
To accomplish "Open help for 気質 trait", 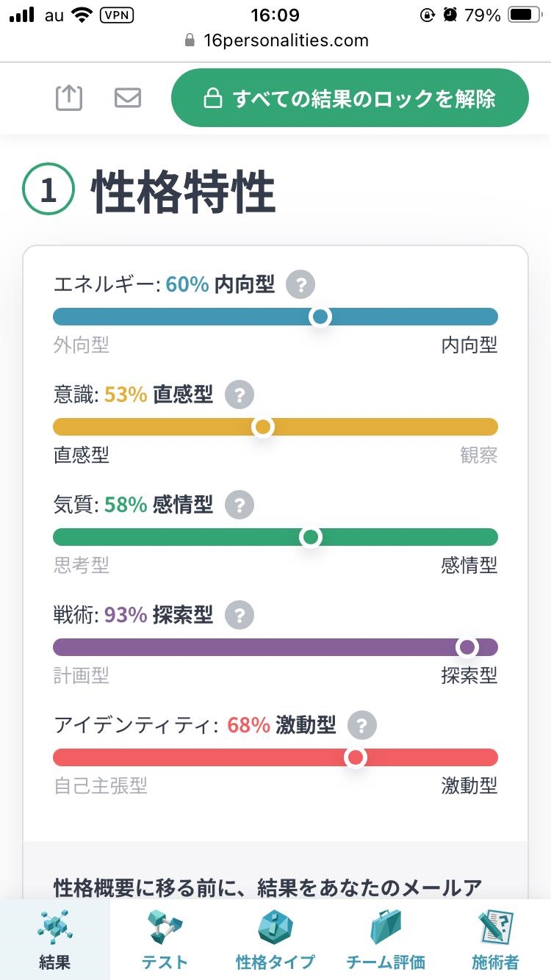I will click(239, 505).
